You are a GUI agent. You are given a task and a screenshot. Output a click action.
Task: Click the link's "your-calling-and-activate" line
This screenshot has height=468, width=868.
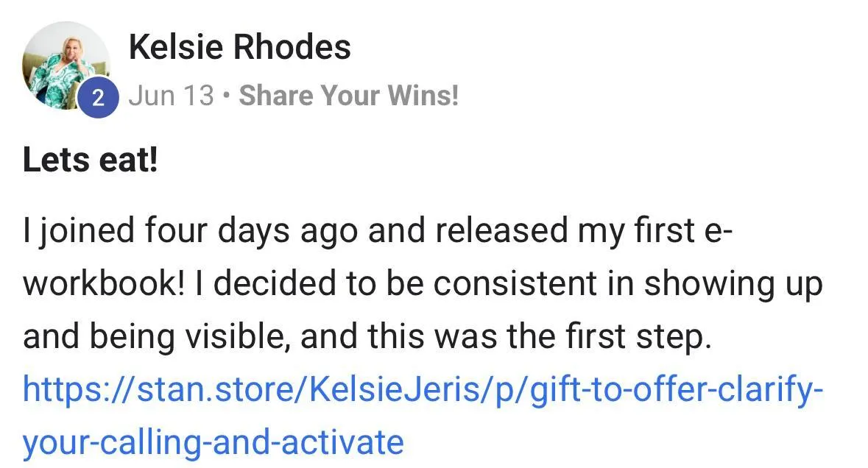tap(213, 442)
